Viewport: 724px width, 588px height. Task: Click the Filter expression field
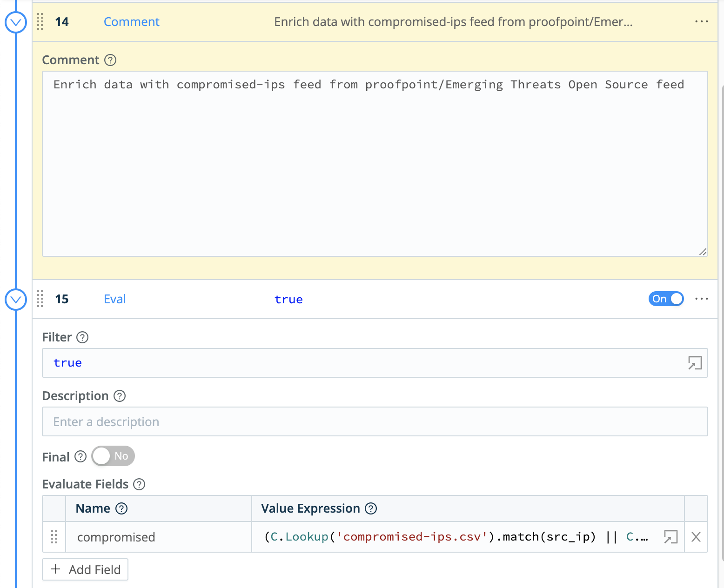click(363, 363)
